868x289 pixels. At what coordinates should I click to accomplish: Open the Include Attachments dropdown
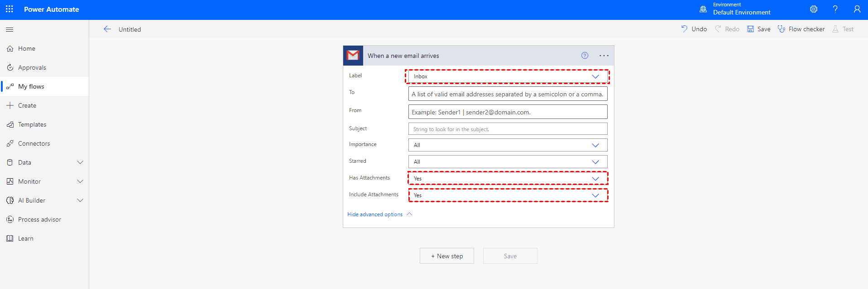point(508,195)
